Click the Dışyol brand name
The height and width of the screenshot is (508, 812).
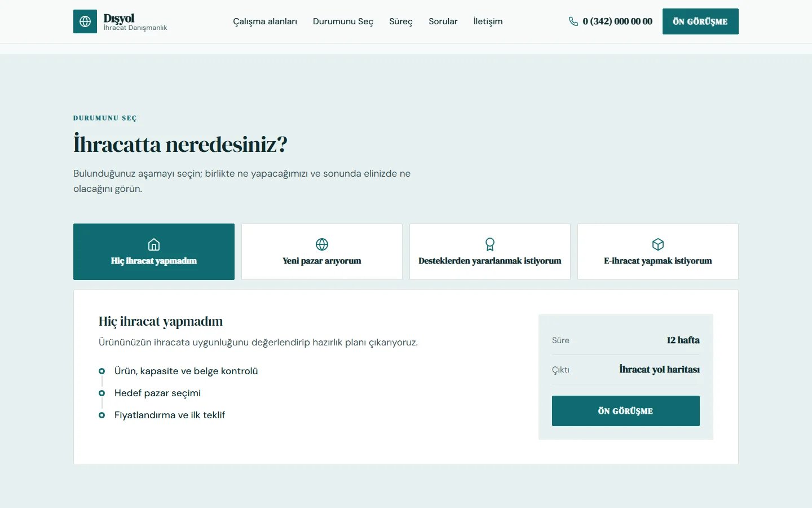click(x=119, y=18)
